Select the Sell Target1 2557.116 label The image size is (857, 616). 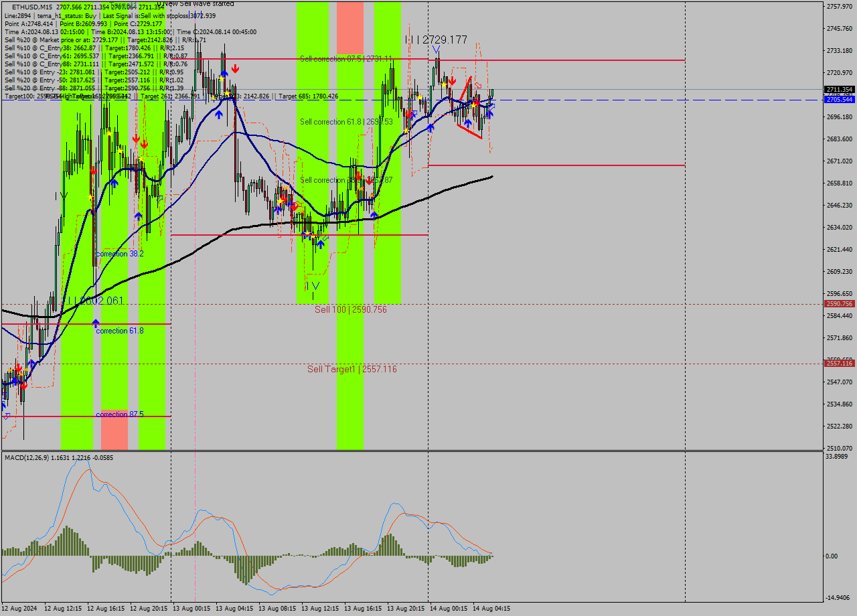coord(352,369)
